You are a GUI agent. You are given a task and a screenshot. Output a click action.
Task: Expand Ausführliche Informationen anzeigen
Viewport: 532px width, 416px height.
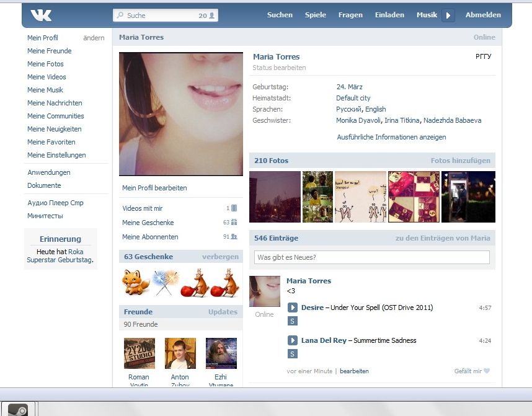pos(391,137)
